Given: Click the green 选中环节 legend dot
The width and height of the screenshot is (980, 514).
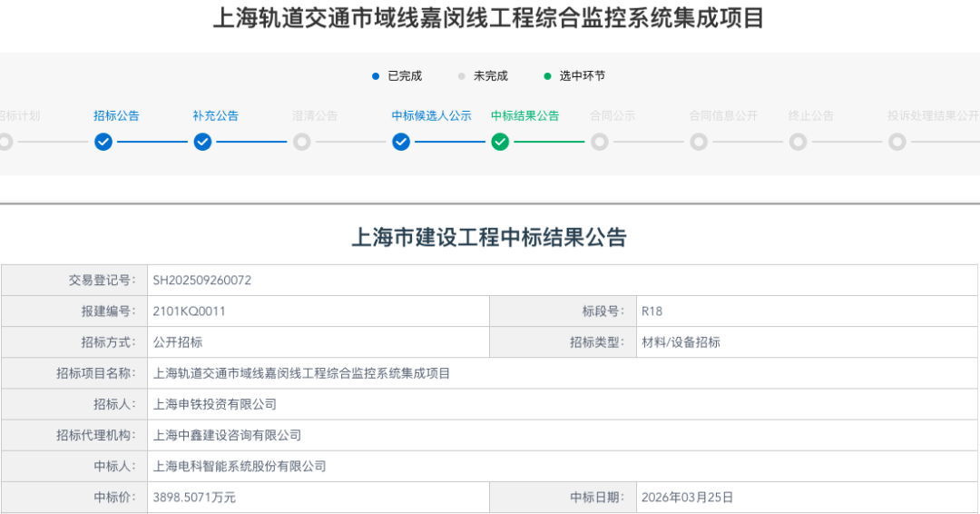Looking at the screenshot, I should click(x=547, y=76).
